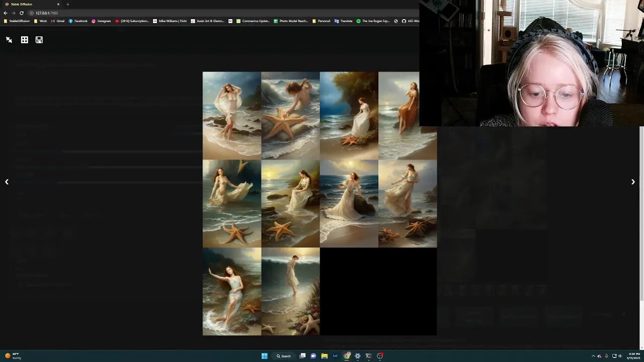644x362 pixels.
Task: Open the Gmail bookmark
Action: click(57, 21)
